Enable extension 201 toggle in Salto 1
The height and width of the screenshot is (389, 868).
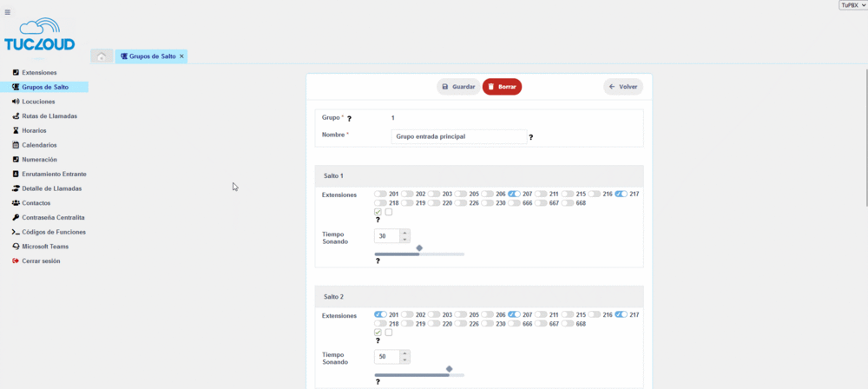pos(381,194)
